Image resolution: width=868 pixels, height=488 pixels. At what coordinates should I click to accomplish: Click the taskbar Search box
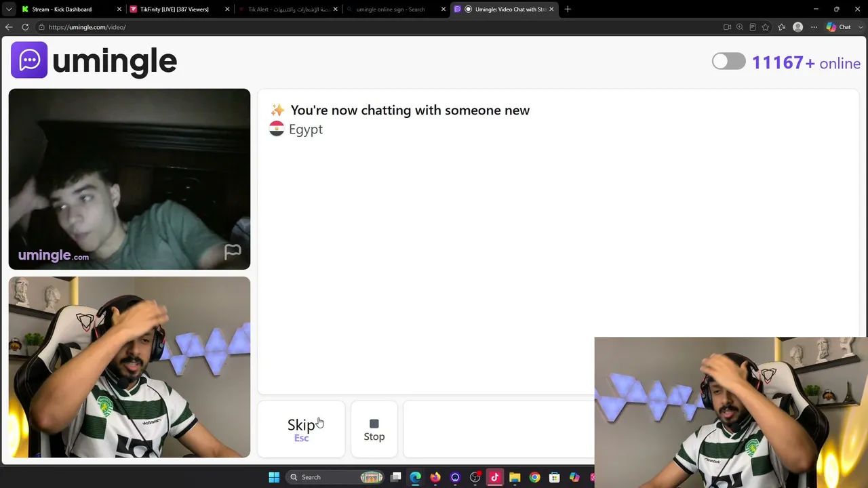(x=336, y=477)
